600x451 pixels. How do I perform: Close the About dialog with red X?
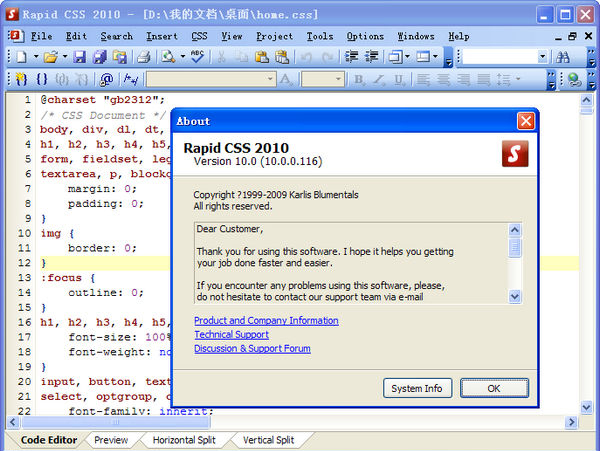[526, 121]
